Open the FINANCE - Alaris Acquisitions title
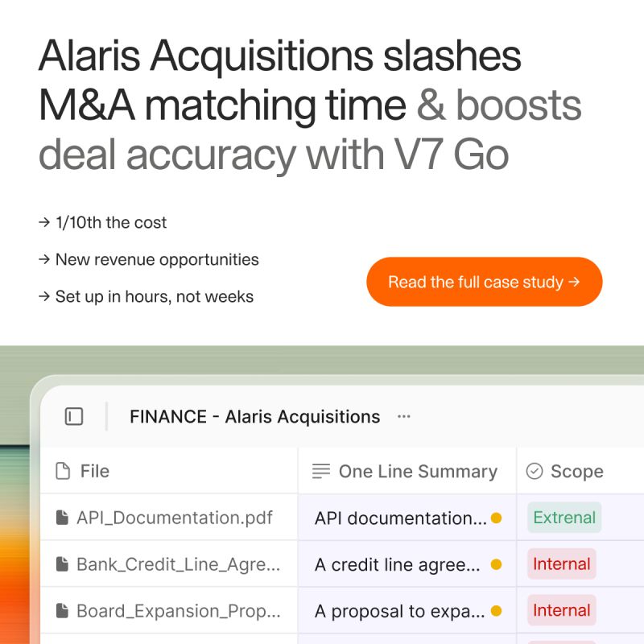This screenshot has width=644, height=644. pyautogui.click(x=254, y=417)
